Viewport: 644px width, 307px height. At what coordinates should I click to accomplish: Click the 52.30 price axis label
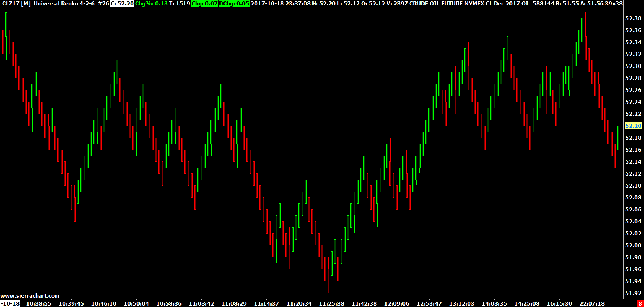(x=633, y=66)
